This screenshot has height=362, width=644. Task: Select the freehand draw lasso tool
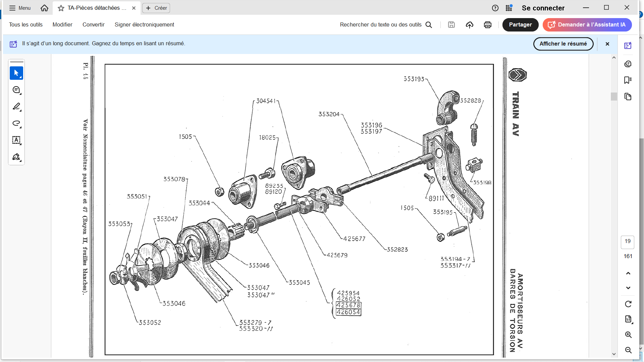coord(16,123)
